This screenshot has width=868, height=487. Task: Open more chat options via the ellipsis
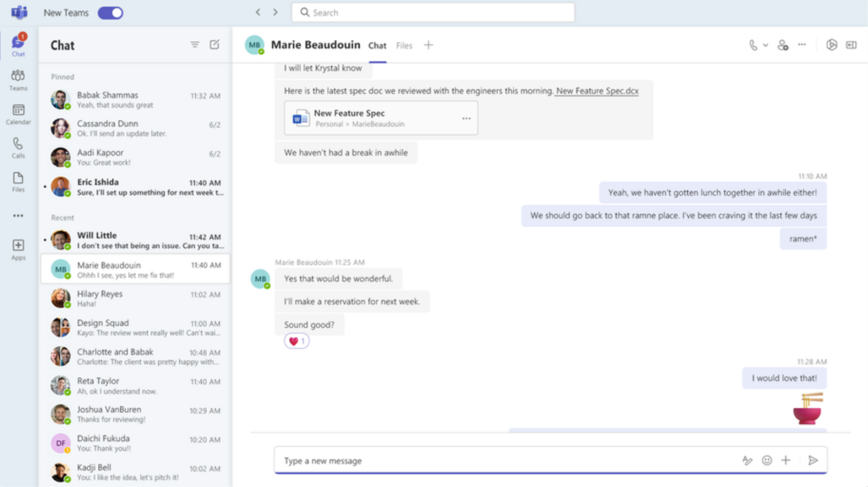click(802, 45)
